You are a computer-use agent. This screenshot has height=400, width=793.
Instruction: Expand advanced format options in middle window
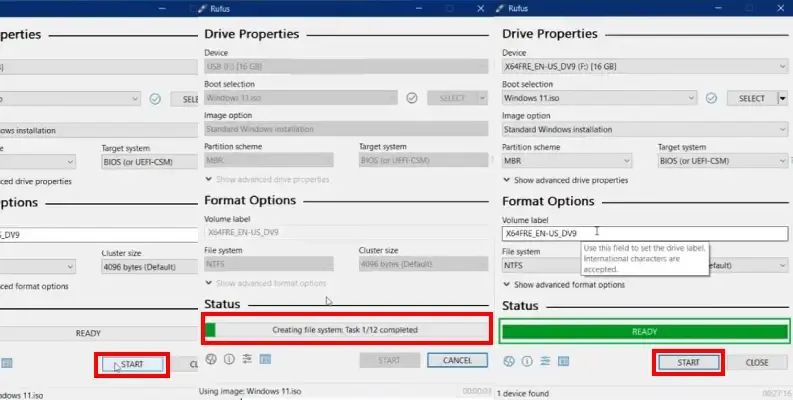[266, 283]
